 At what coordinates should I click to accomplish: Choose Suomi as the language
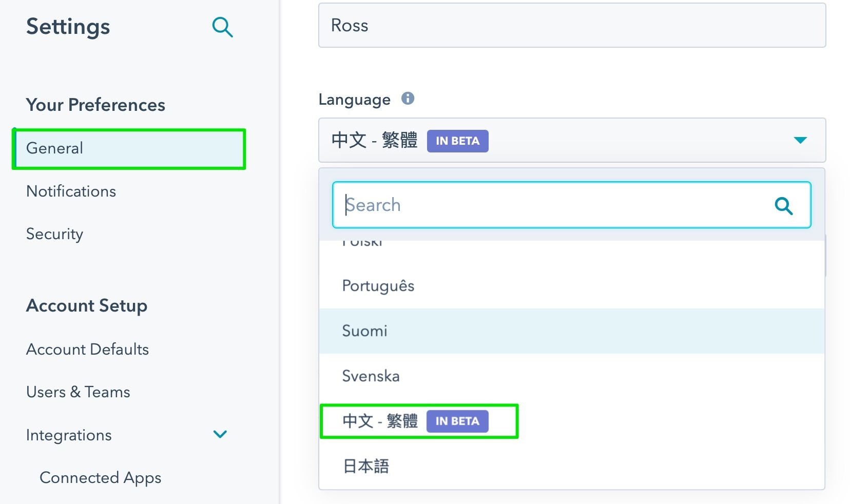(365, 331)
